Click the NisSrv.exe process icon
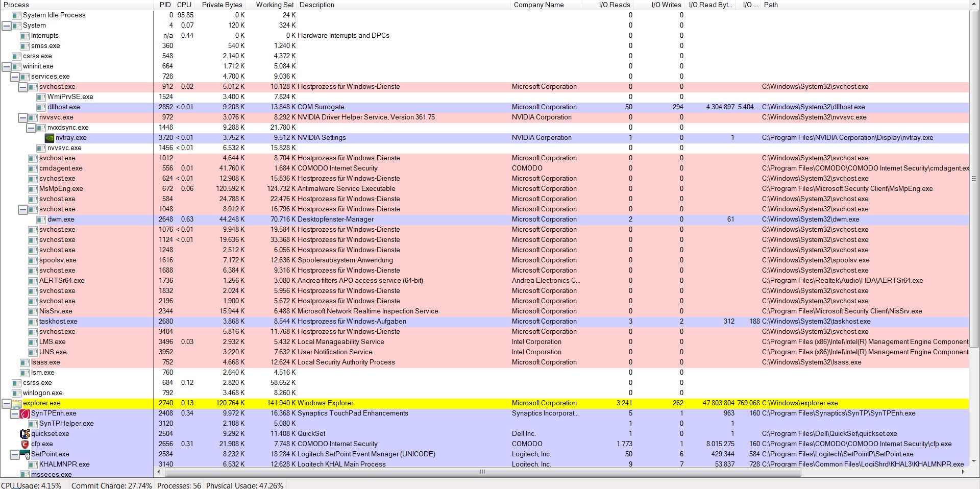Viewport: 980px width, 489px height. 33,311
